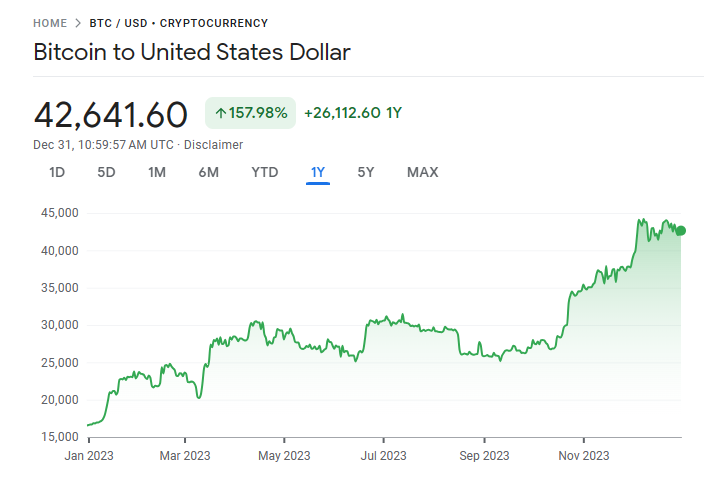Click the Nov 2023 axis label

tap(583, 456)
